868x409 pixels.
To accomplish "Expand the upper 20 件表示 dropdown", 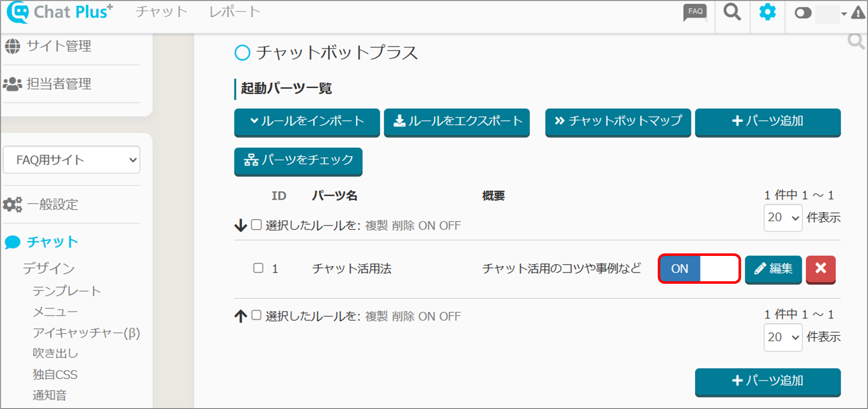I will pyautogui.click(x=783, y=218).
